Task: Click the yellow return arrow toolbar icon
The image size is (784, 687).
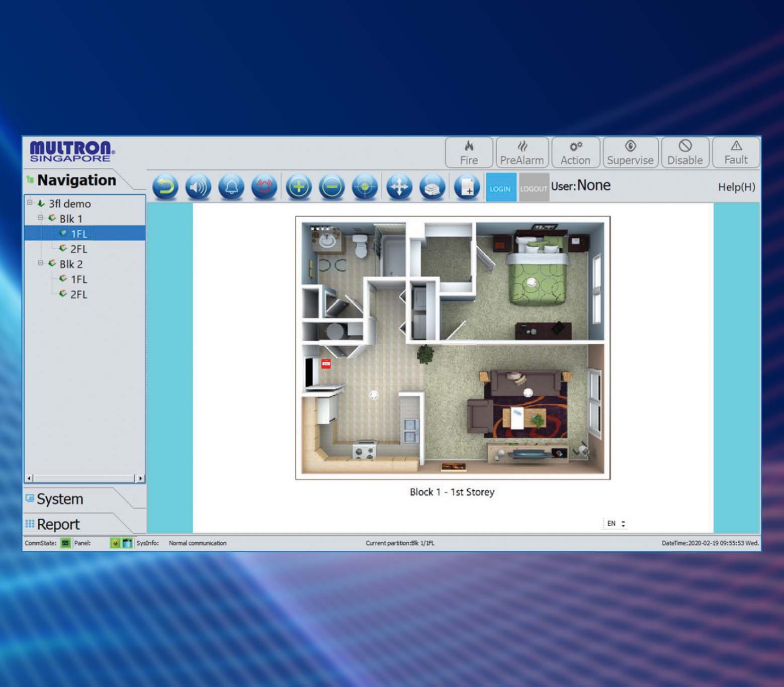Action: (165, 187)
